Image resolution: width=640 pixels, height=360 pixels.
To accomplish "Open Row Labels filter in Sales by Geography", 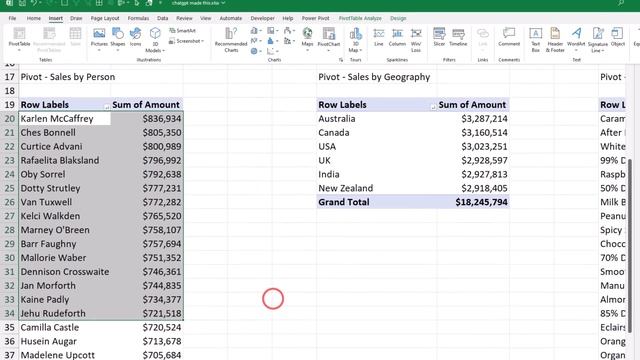I will coord(433,106).
